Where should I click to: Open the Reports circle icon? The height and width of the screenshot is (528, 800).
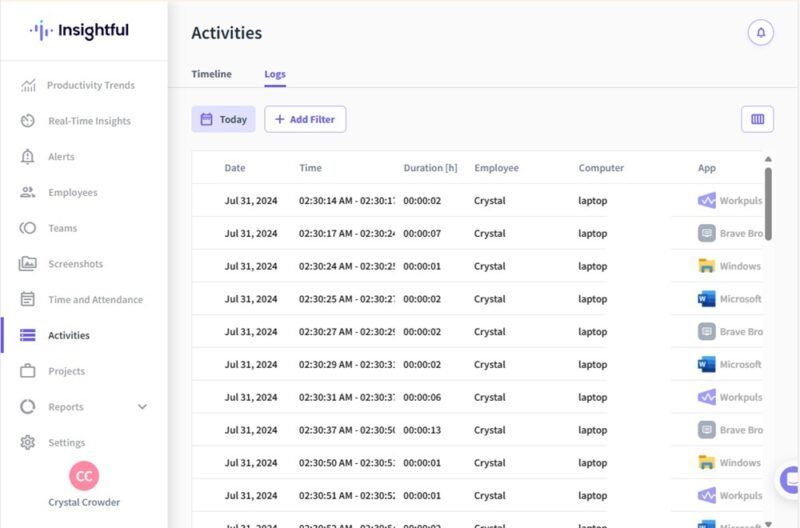pyautogui.click(x=28, y=407)
